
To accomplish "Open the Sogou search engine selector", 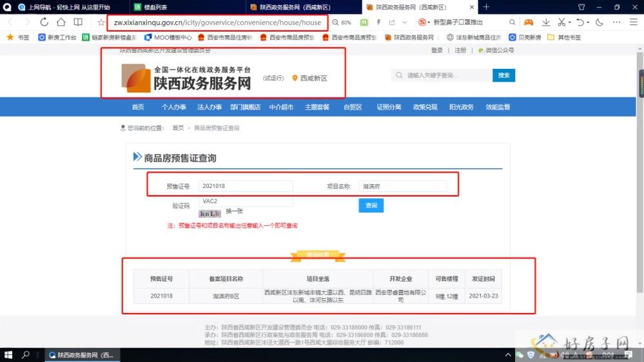I will pyautogui.click(x=424, y=22).
